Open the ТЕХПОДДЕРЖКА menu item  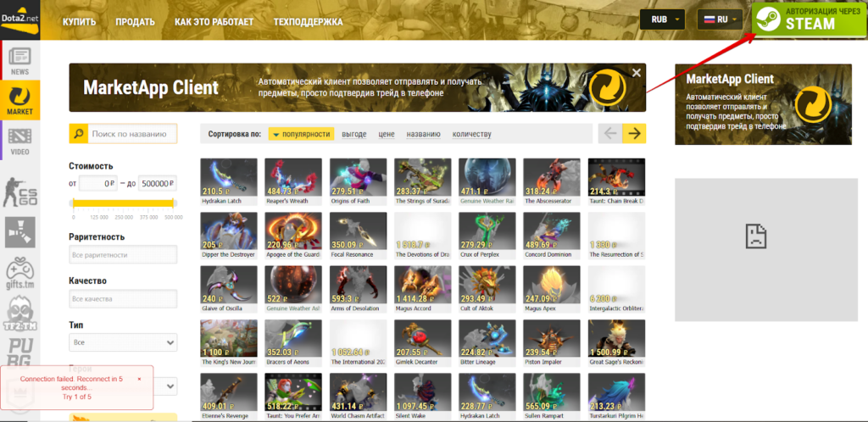[x=308, y=22]
